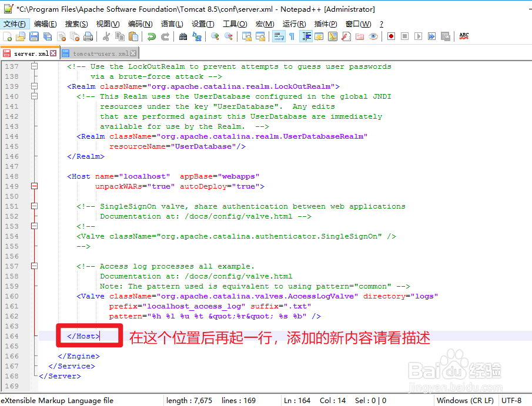Image resolution: width=532 pixels, height=406 pixels.
Task: Open the 运行(R) menu
Action: coord(294,24)
